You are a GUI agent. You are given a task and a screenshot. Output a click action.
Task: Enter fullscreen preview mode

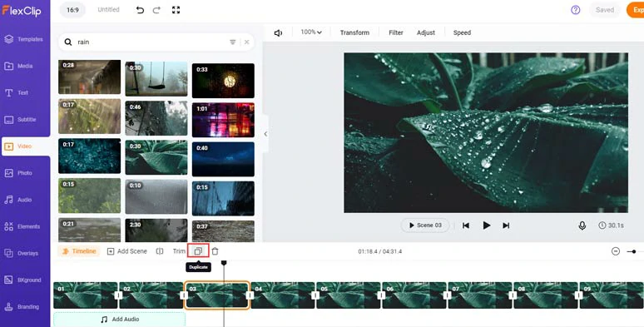point(176,10)
